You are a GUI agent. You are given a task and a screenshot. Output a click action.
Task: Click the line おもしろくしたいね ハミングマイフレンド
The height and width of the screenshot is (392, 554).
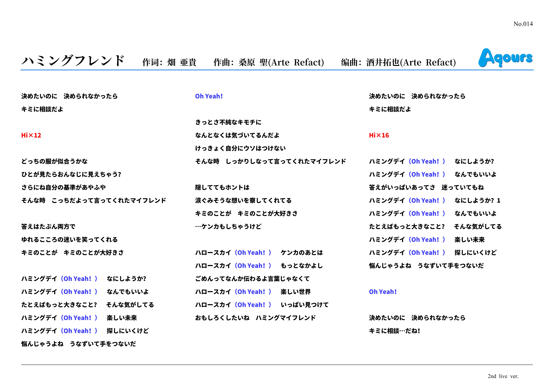click(255, 318)
